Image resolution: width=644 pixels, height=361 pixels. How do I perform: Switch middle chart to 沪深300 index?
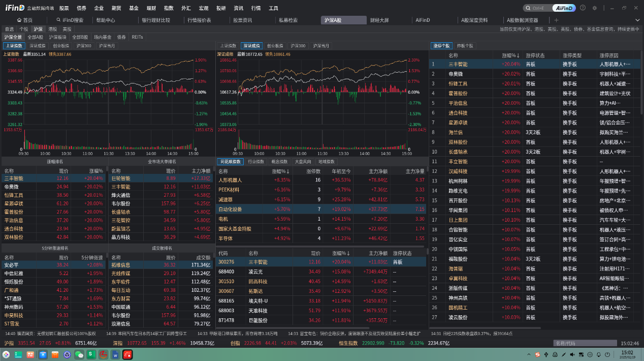click(298, 46)
